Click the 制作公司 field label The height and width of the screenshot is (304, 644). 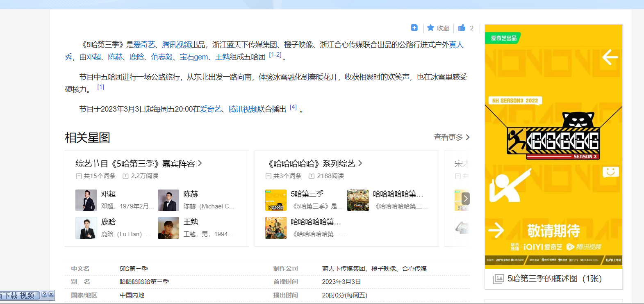coord(286,269)
